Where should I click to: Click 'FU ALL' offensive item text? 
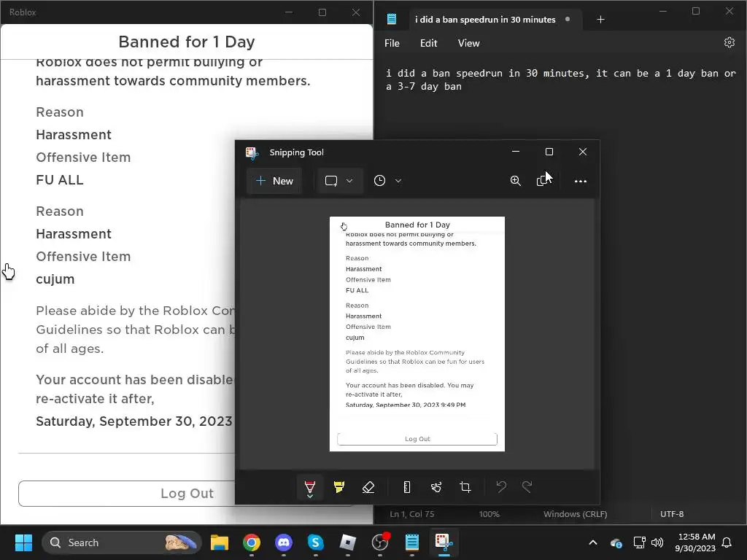point(60,180)
